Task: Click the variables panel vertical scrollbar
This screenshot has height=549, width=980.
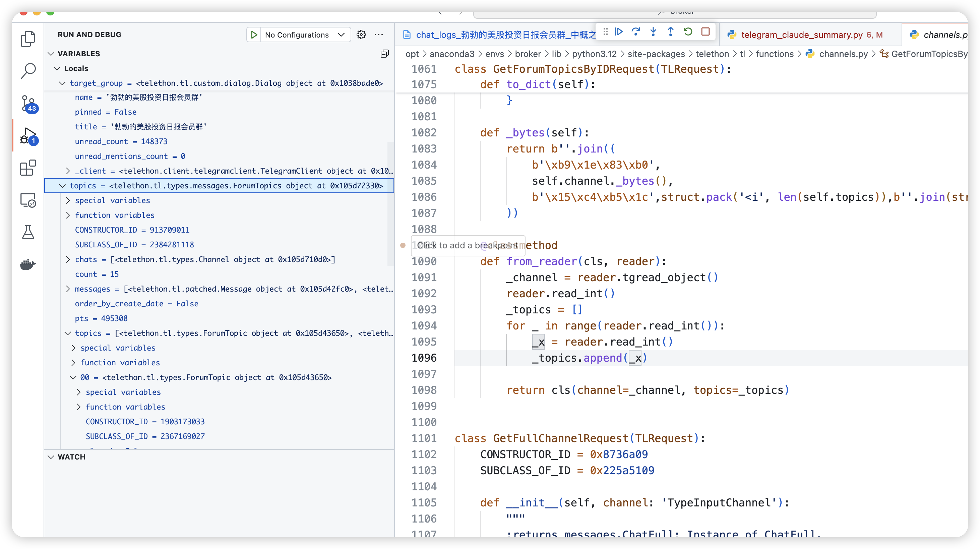Action: pyautogui.click(x=390, y=204)
